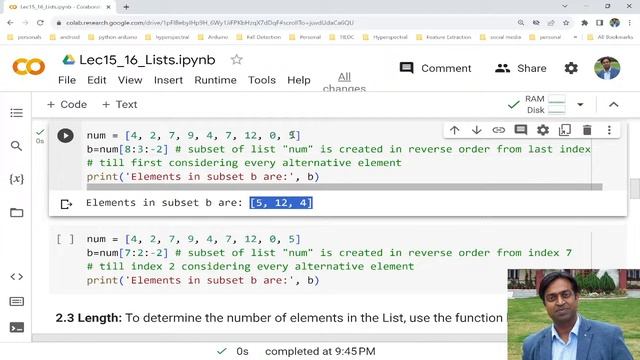Add a new Text cell
640x360 pixels.
coord(120,104)
